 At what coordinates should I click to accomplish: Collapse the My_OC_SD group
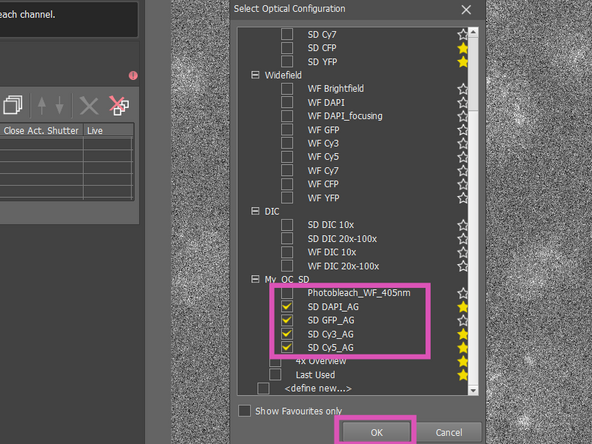(255, 279)
